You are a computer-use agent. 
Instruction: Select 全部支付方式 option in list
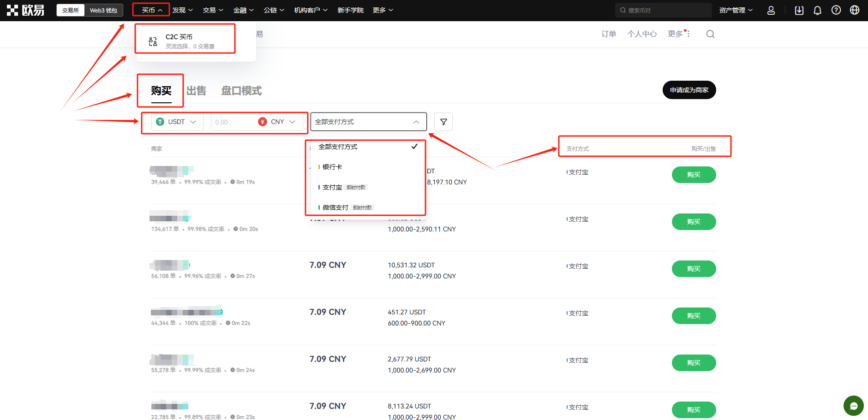coord(368,147)
